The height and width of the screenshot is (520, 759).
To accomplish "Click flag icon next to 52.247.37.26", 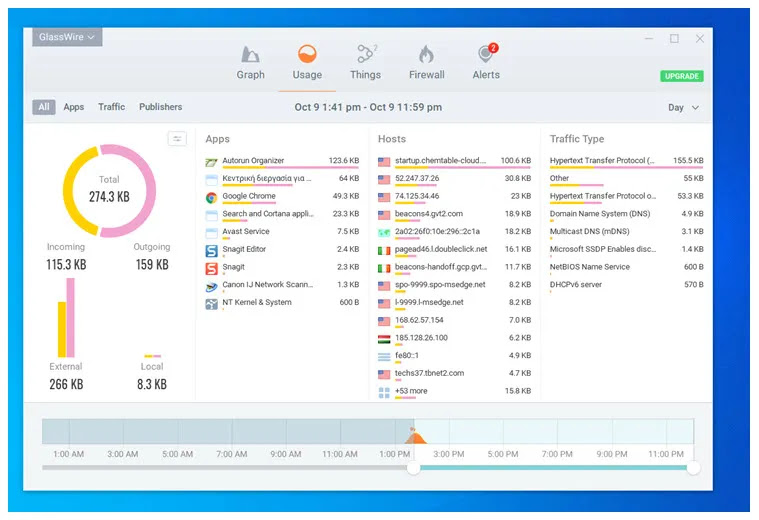I will pyautogui.click(x=384, y=180).
